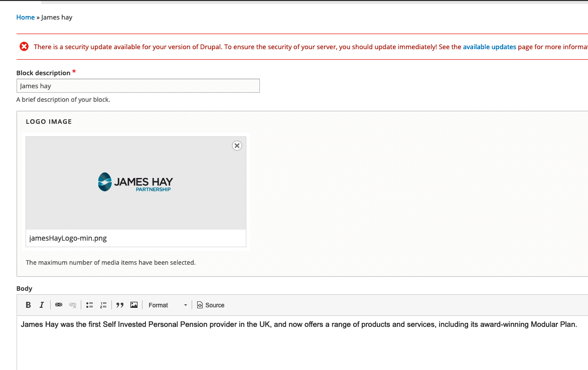This screenshot has height=370, width=588.
Task: Click the maximum media items notice text
Action: click(110, 262)
